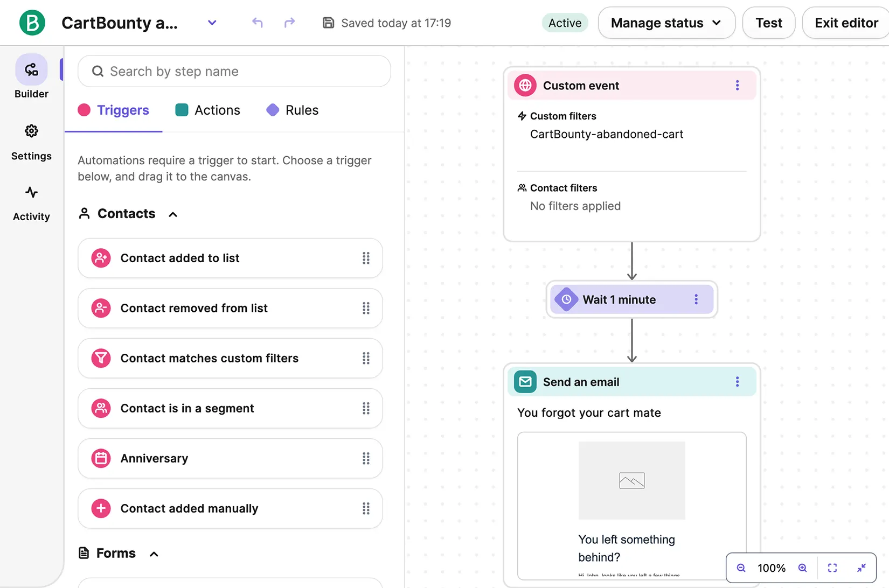889x588 pixels.
Task: Select Contact is in a segment trigger
Action: click(230, 408)
